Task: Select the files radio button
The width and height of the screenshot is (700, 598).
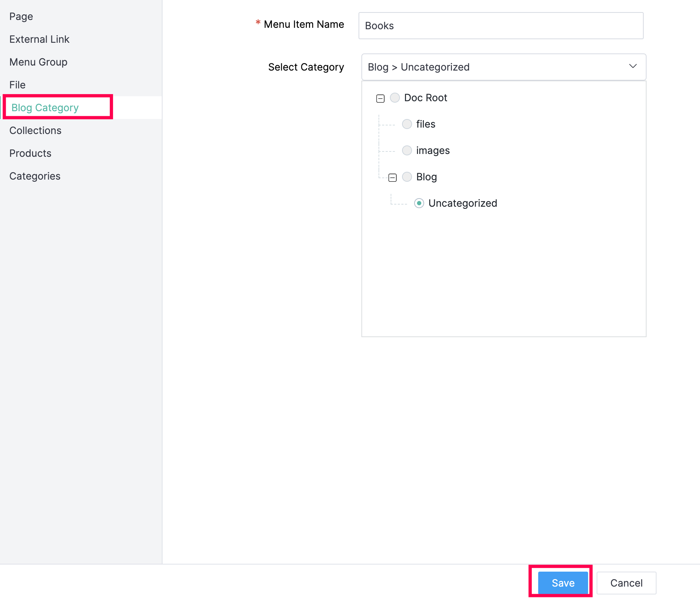Action: click(407, 124)
